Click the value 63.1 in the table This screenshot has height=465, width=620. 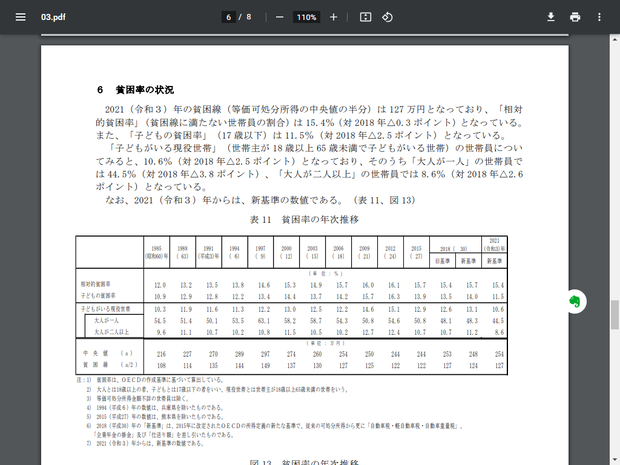point(264,321)
